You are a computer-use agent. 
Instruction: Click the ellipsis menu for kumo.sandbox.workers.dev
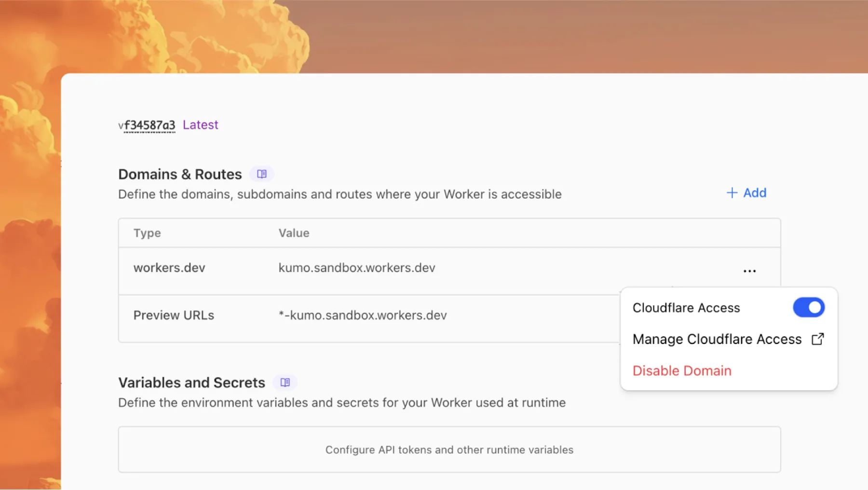[x=749, y=271]
